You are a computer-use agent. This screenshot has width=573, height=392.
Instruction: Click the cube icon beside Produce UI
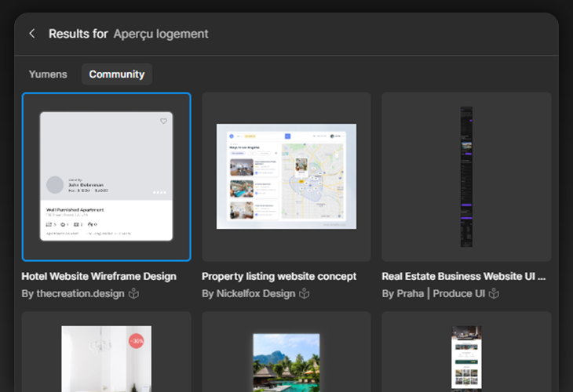[x=494, y=293]
